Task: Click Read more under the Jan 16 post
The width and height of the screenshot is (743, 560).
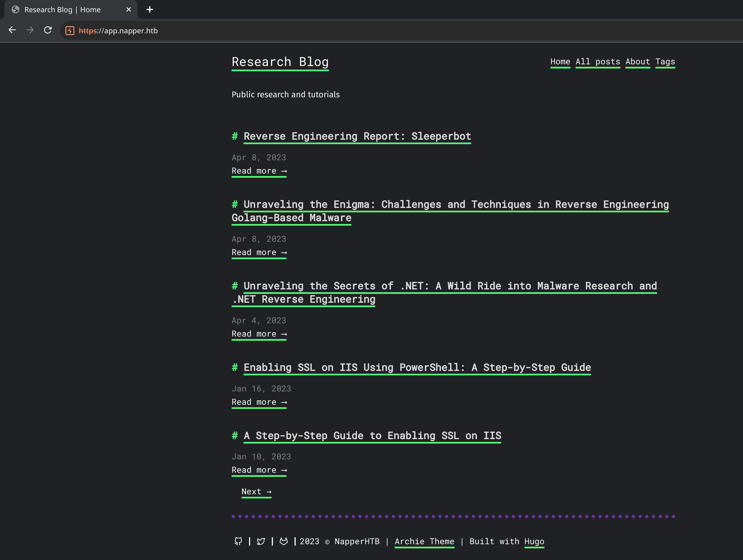Action: coord(259,402)
